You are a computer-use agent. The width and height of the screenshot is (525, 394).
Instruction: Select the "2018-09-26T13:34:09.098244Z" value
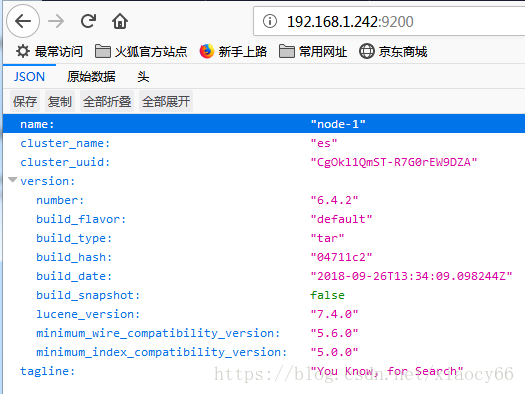tap(411, 276)
